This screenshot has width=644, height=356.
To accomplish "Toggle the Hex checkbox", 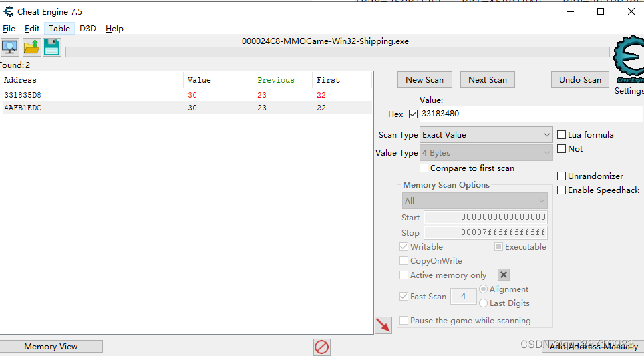I will click(x=413, y=114).
